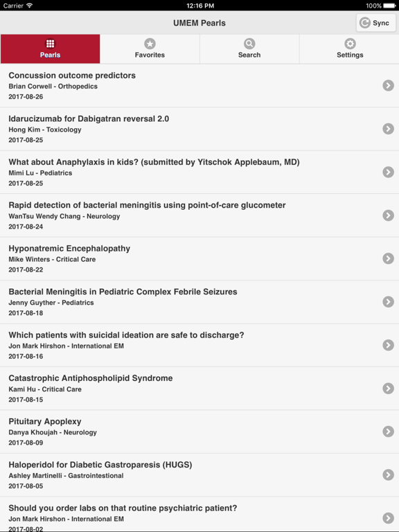Open Pituitary Apoplexy disclosure arrow
399x532 pixels.
pos(388,432)
